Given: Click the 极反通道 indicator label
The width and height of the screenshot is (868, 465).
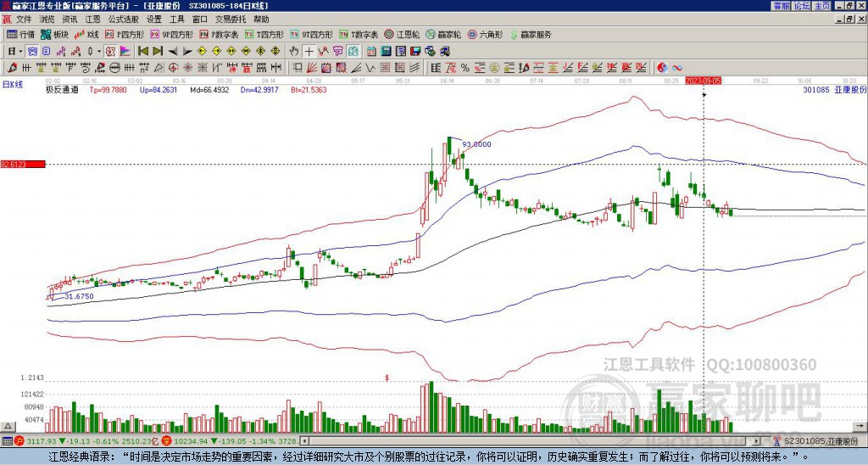Looking at the screenshot, I should [62, 89].
